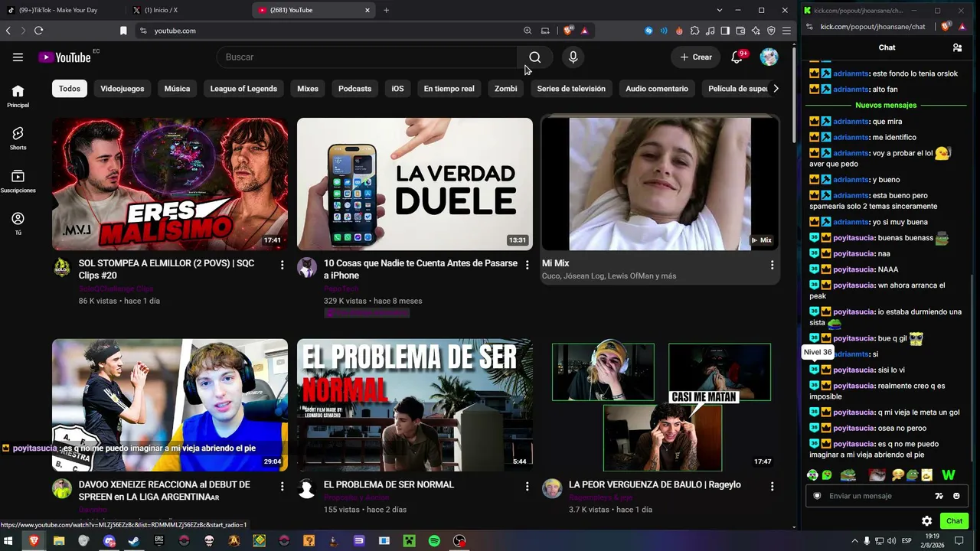Open a new browser tab with plus button
Screen dimensions: 980x551
[x=386, y=10]
